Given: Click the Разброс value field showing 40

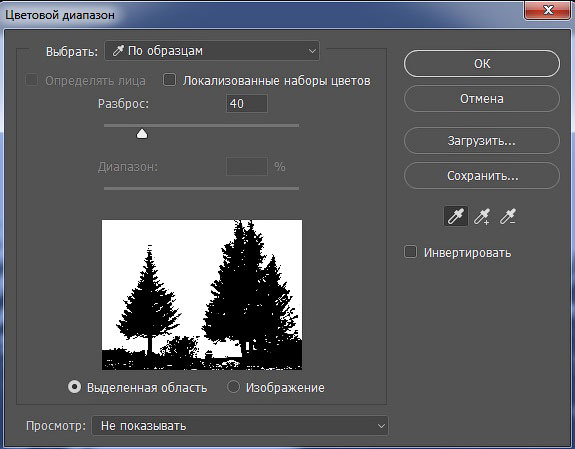Looking at the screenshot, I should click(x=247, y=103).
